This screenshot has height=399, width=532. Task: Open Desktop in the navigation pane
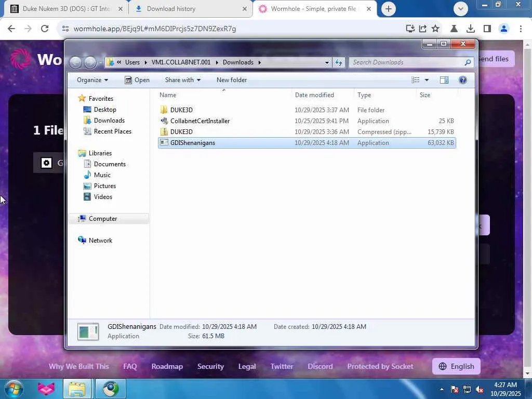click(x=105, y=110)
